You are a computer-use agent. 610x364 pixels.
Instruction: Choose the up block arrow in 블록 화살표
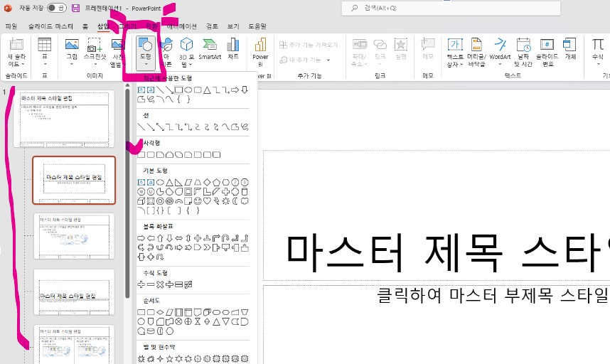[x=160, y=238]
